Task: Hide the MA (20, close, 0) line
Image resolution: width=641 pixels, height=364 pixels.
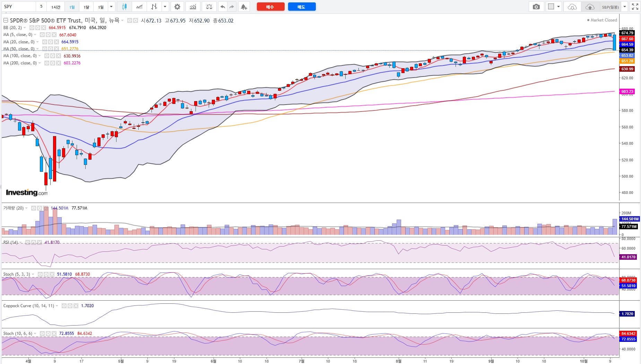Action: pos(44,42)
